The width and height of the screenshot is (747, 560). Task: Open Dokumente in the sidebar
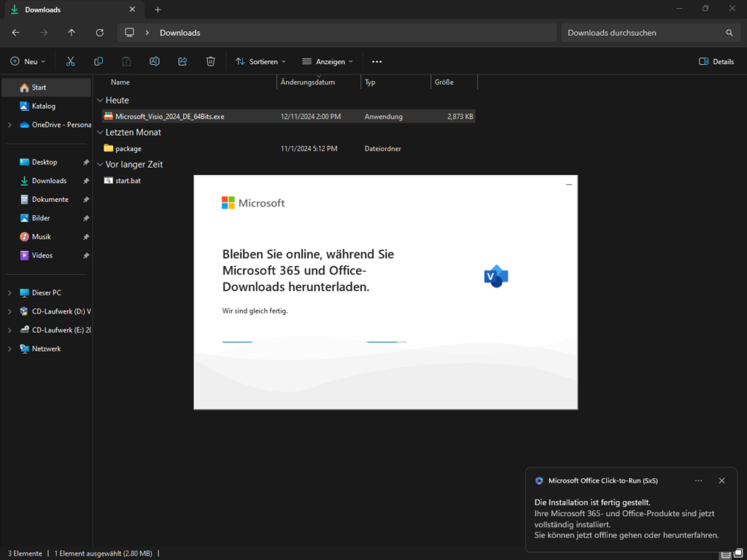point(50,200)
